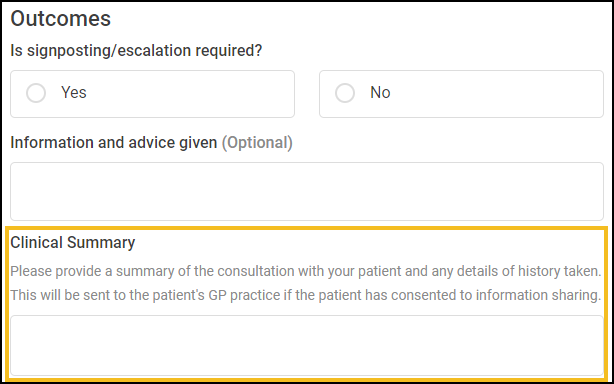Click inside the Information and advice given box

coord(307,191)
